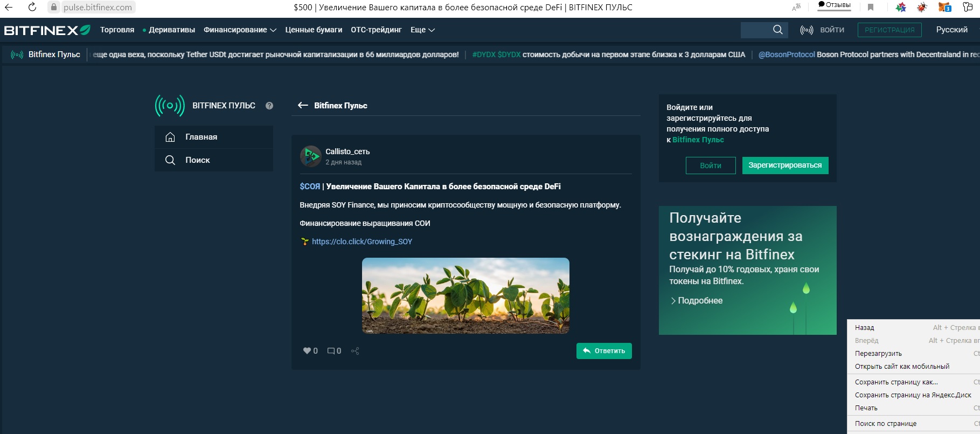
Task: Open the Деривативы menu item
Action: [x=172, y=30]
